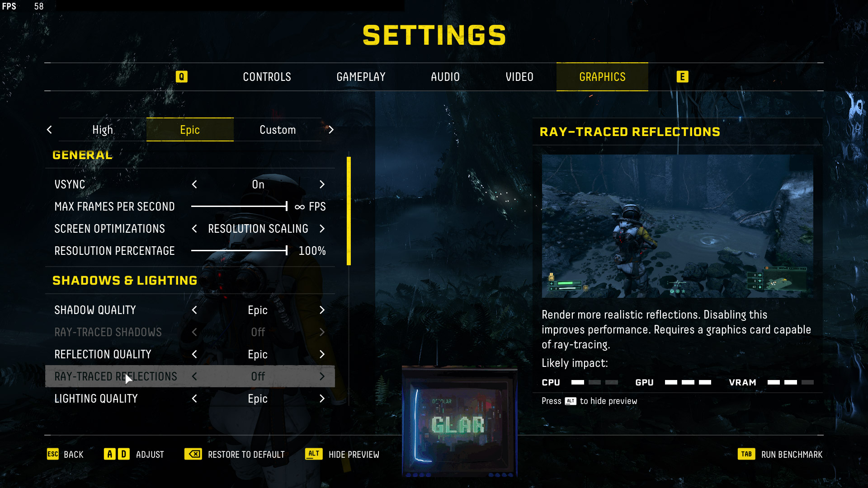
Task: Switch to AUDIO settings tab
Action: coord(445,76)
